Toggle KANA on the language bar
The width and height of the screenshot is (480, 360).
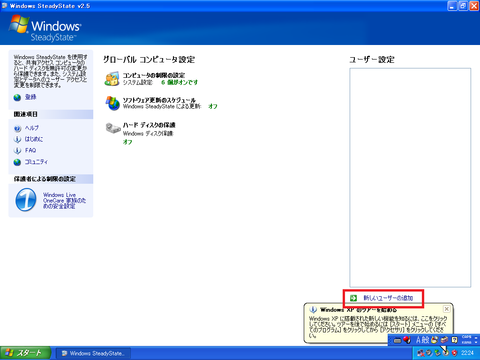467,342
